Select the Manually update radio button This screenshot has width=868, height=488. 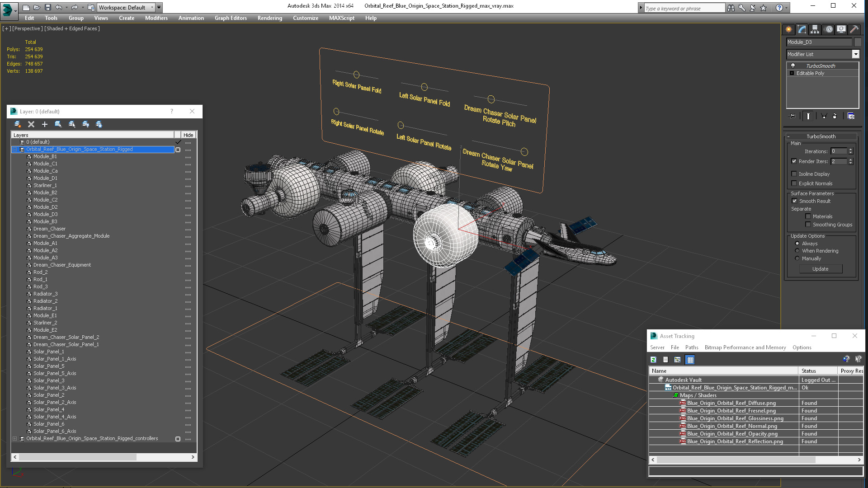click(797, 258)
